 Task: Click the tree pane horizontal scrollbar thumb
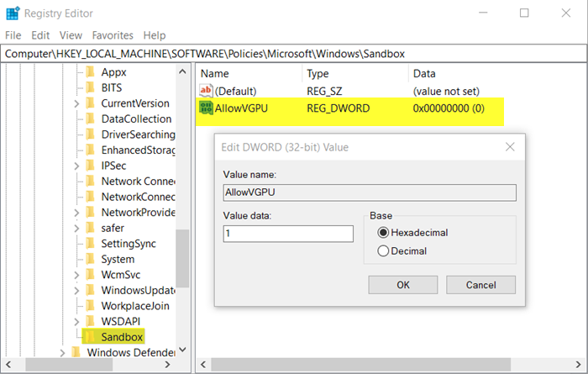(69, 364)
